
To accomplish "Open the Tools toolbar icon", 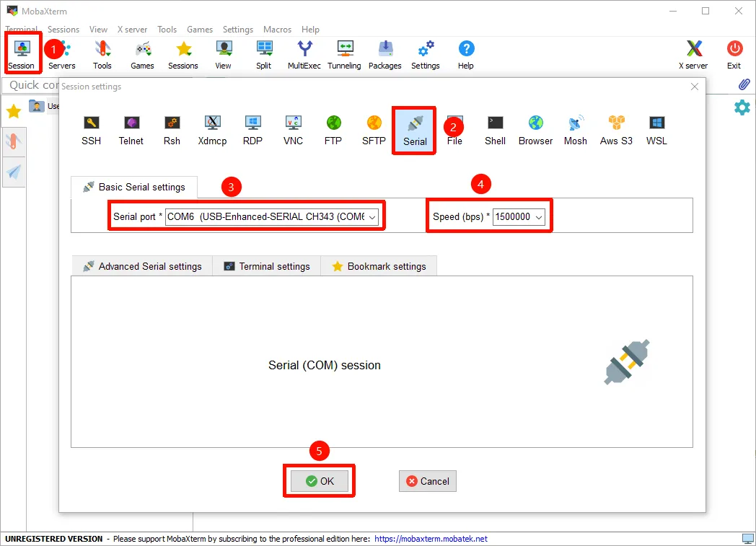I will tap(102, 54).
